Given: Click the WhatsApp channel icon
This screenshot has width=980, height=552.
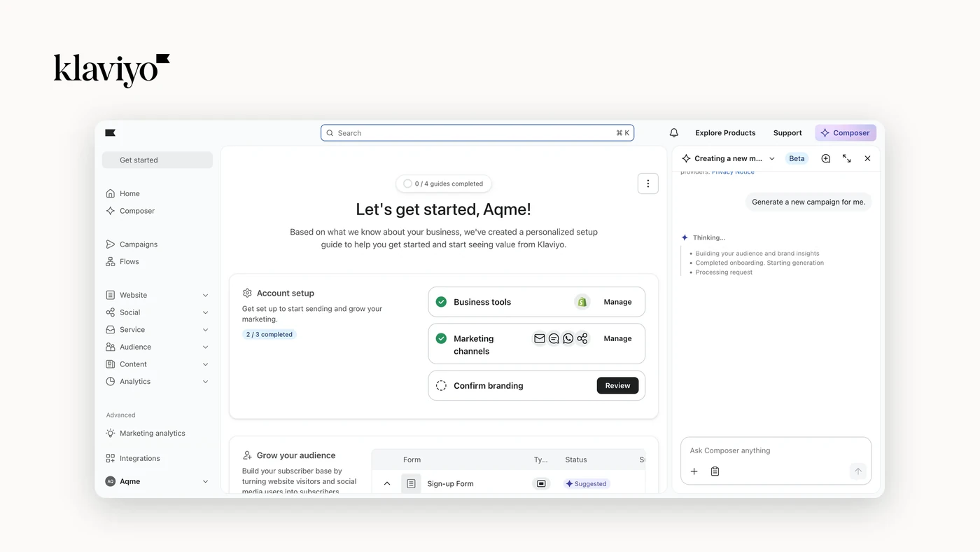Looking at the screenshot, I should tap(568, 338).
